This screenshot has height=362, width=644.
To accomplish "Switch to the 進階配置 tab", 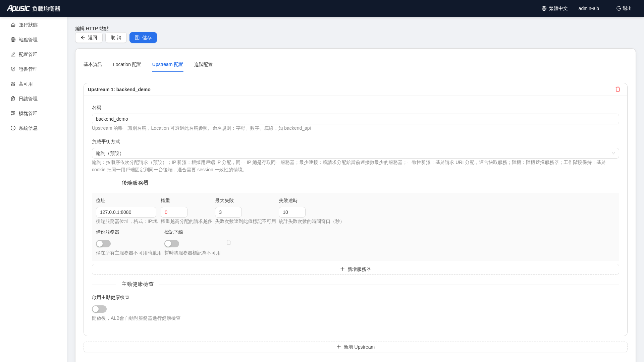I will click(203, 64).
